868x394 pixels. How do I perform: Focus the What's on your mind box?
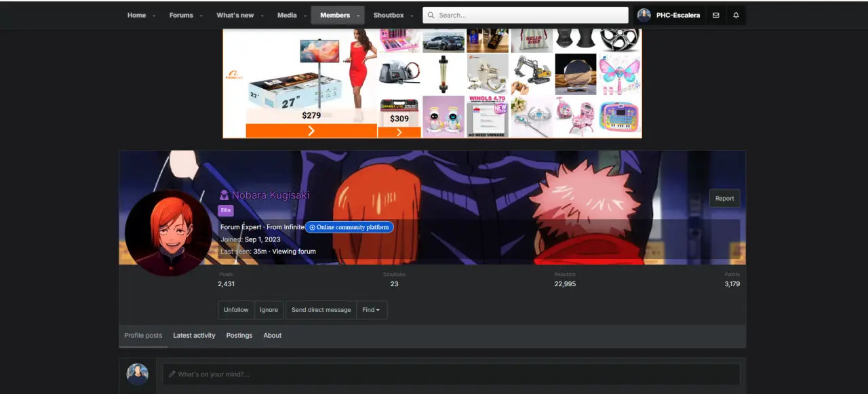click(451, 374)
